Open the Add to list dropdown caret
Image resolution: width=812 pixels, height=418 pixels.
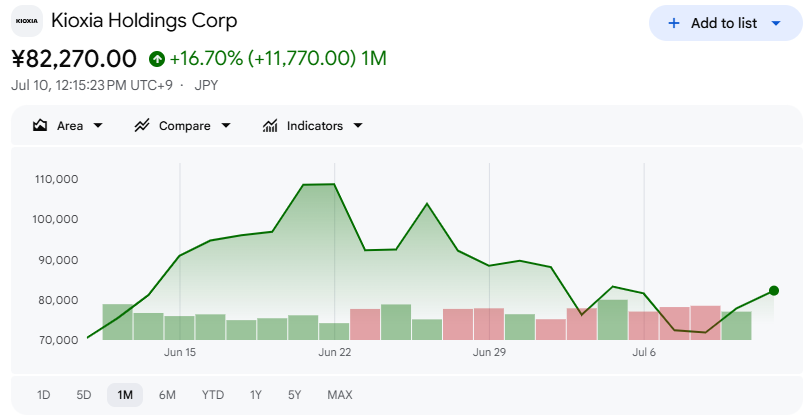pyautogui.click(x=776, y=23)
